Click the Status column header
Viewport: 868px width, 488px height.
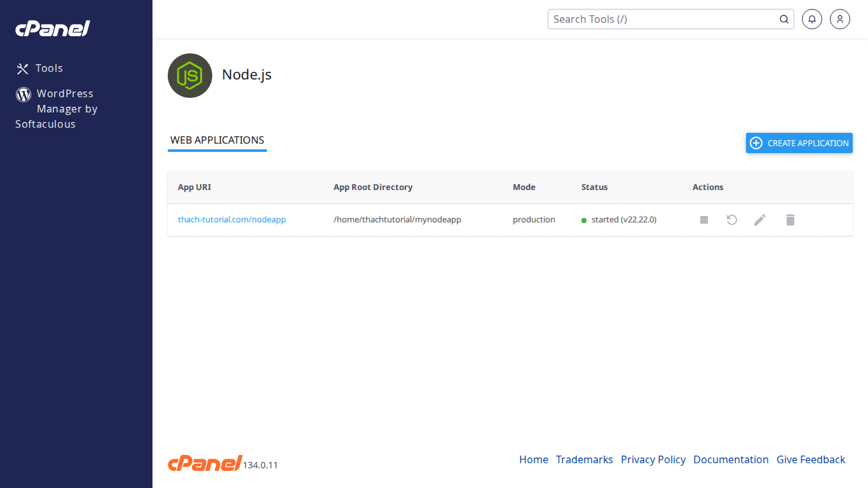(x=595, y=187)
